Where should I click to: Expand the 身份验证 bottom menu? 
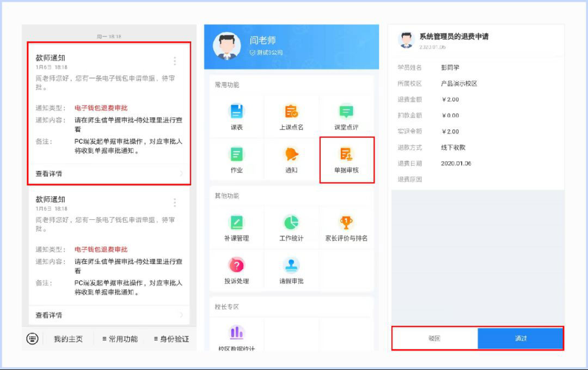point(171,339)
